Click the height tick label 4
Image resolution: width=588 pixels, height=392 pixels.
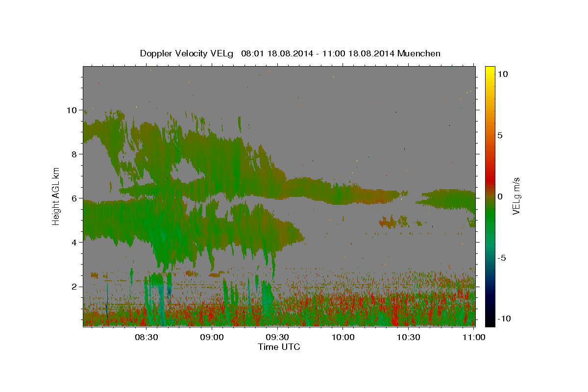click(x=73, y=243)
